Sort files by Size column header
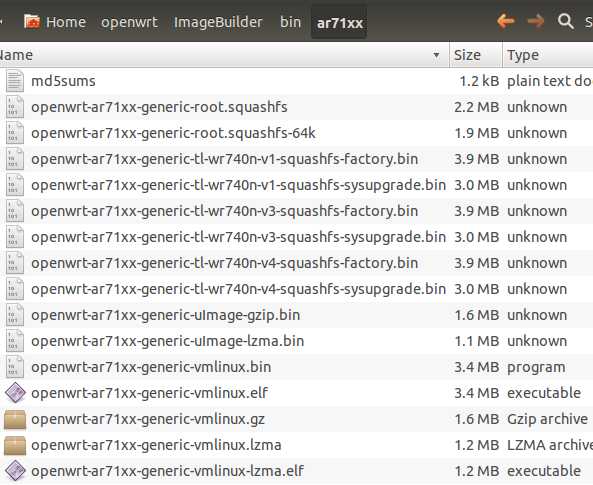 point(476,55)
